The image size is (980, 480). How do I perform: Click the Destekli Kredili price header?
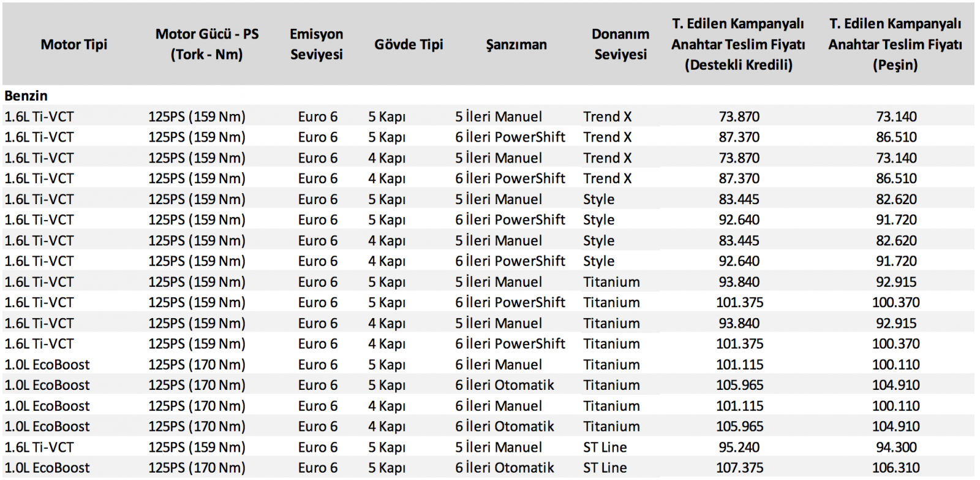coord(739,44)
